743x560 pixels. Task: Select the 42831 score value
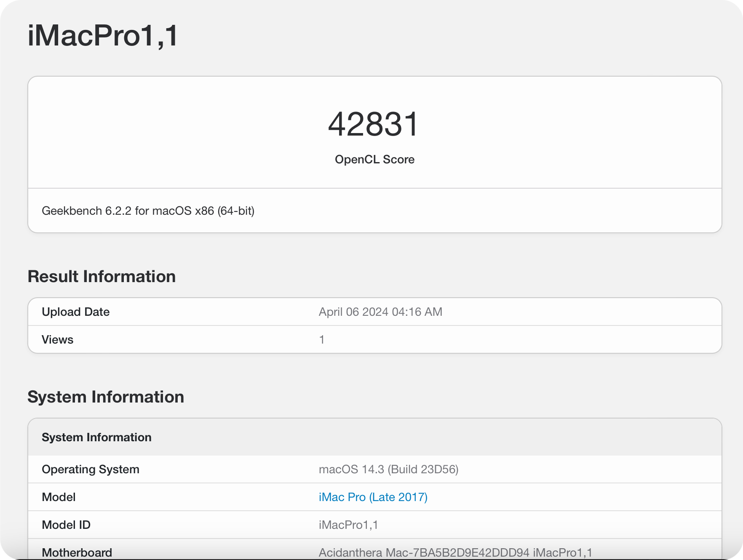pos(374,124)
